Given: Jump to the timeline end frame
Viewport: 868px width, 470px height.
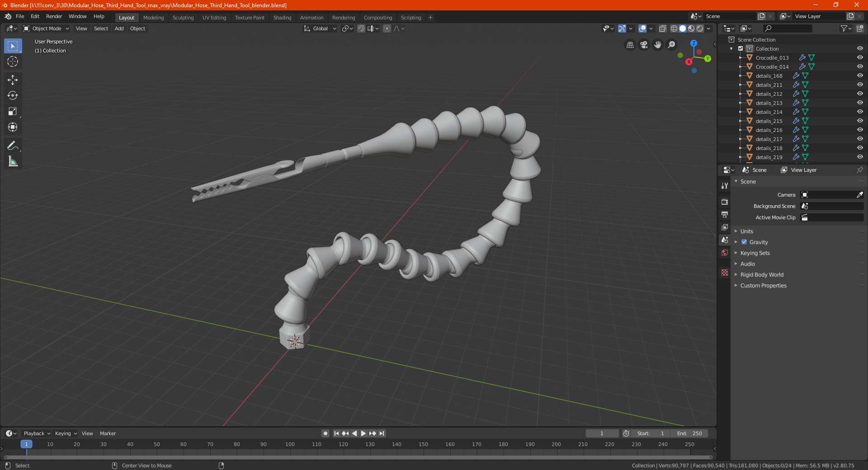Looking at the screenshot, I should pos(382,433).
